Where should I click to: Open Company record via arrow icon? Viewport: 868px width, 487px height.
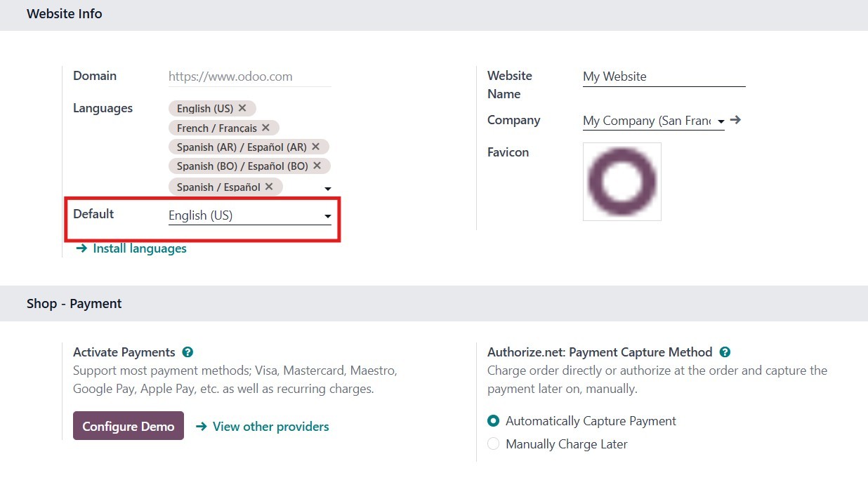click(x=735, y=120)
